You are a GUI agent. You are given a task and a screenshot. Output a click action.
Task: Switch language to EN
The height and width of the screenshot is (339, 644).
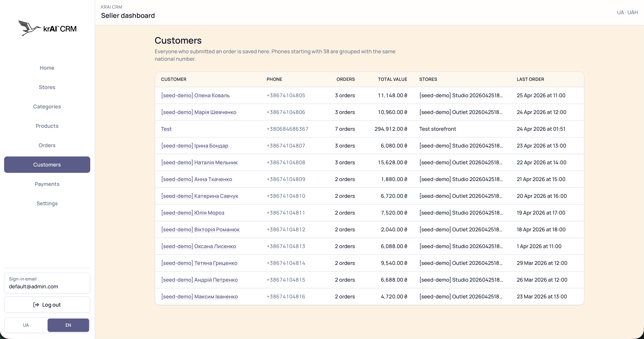[68, 325]
